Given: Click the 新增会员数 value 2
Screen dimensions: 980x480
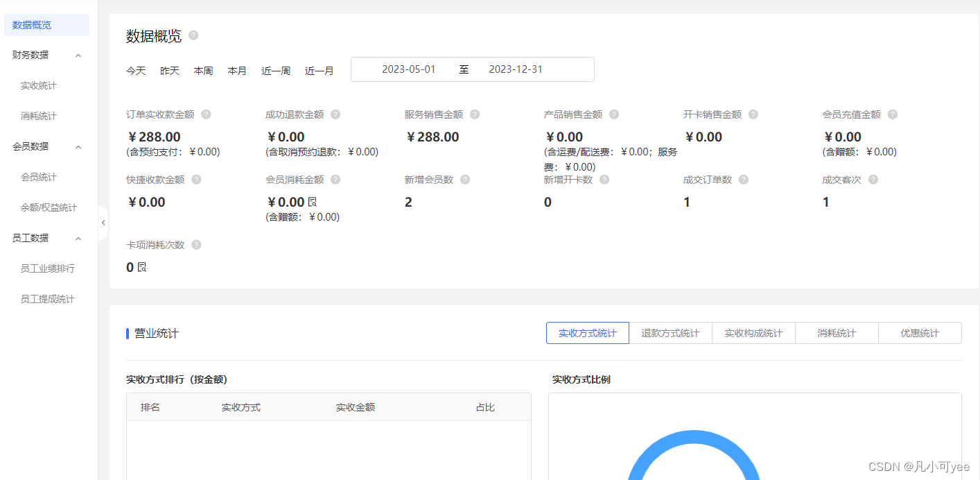Looking at the screenshot, I should (408, 202).
